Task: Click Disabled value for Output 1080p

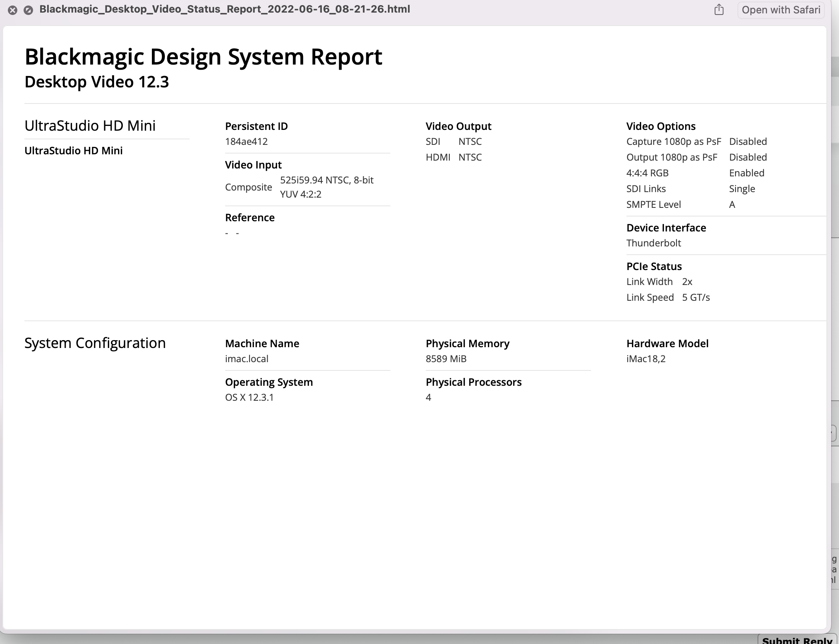Action: (748, 157)
